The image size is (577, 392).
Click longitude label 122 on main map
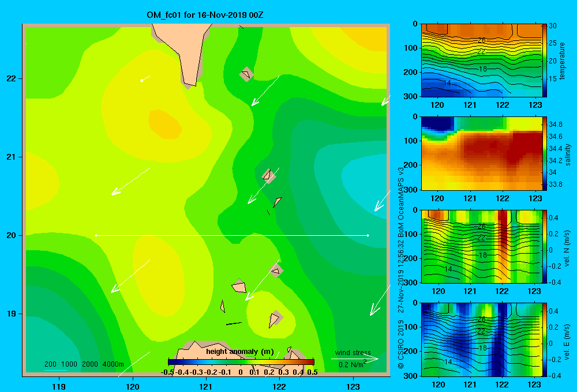coord(279,386)
